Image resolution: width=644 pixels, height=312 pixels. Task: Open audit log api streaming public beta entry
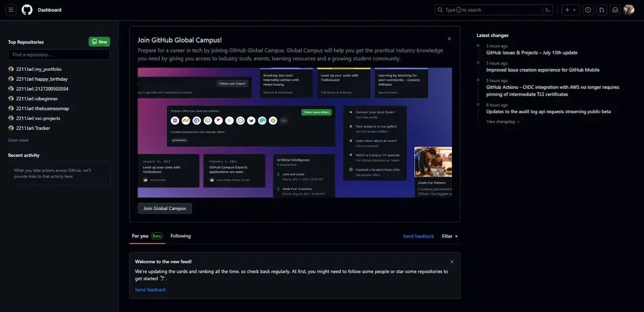[549, 112]
